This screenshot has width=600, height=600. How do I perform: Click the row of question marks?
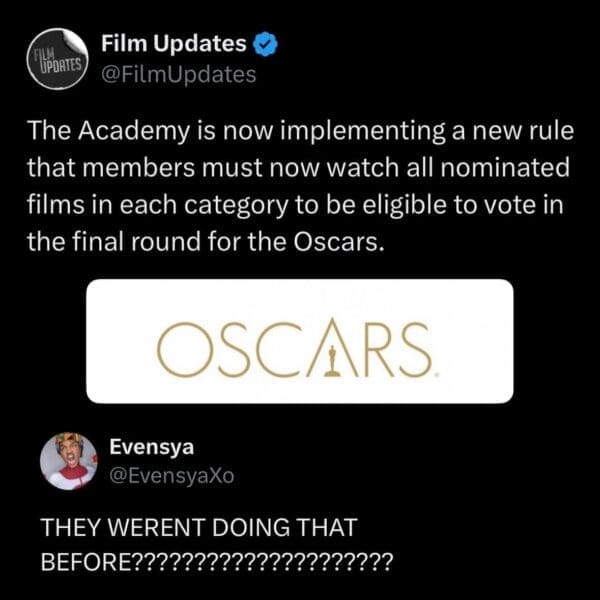pyautogui.click(x=263, y=562)
